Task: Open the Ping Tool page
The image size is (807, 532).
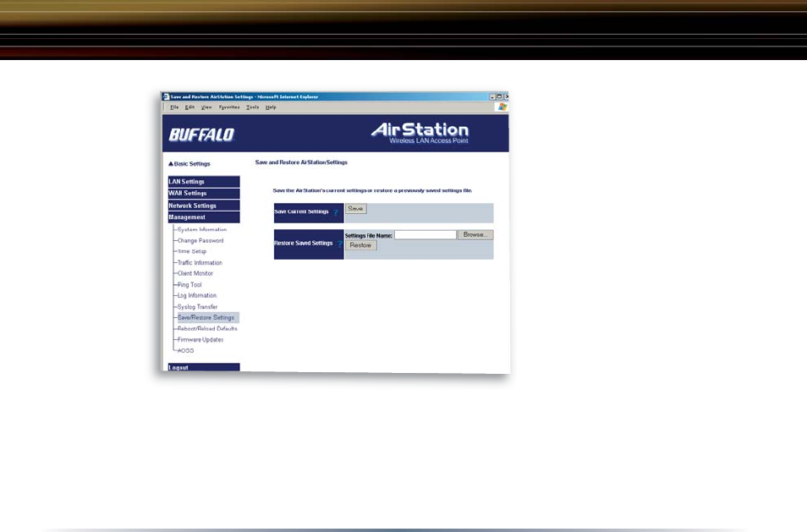Action: click(189, 284)
